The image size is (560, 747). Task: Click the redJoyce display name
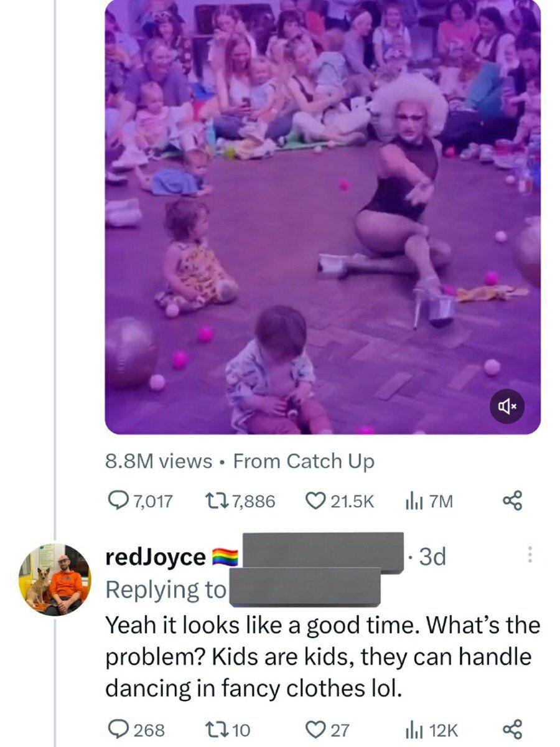(x=156, y=557)
